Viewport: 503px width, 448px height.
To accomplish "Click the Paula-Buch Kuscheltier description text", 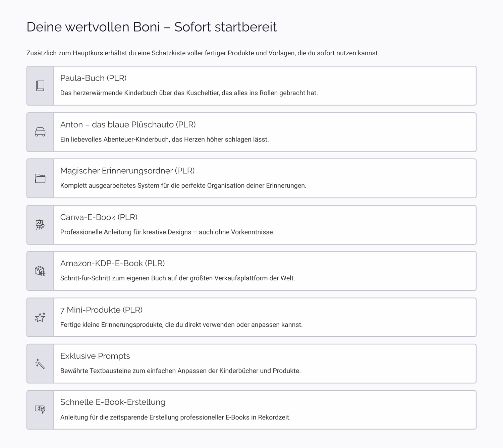I will (x=189, y=93).
